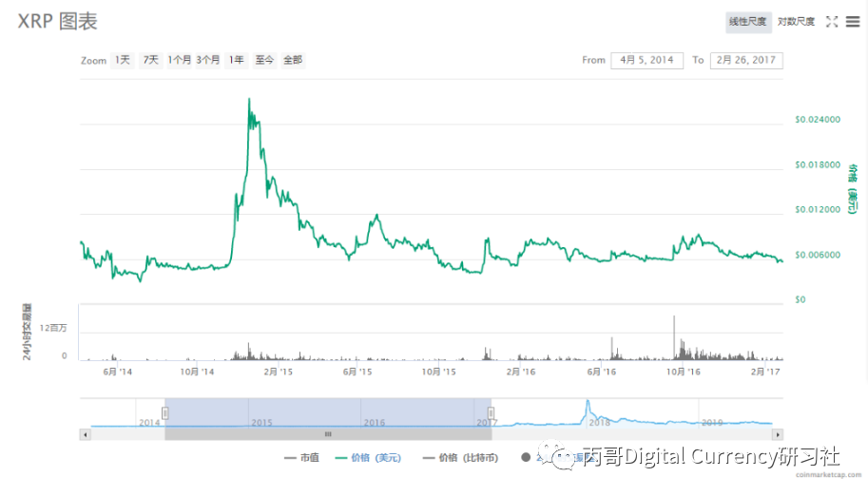Click the left range handle in navigator

[165, 412]
